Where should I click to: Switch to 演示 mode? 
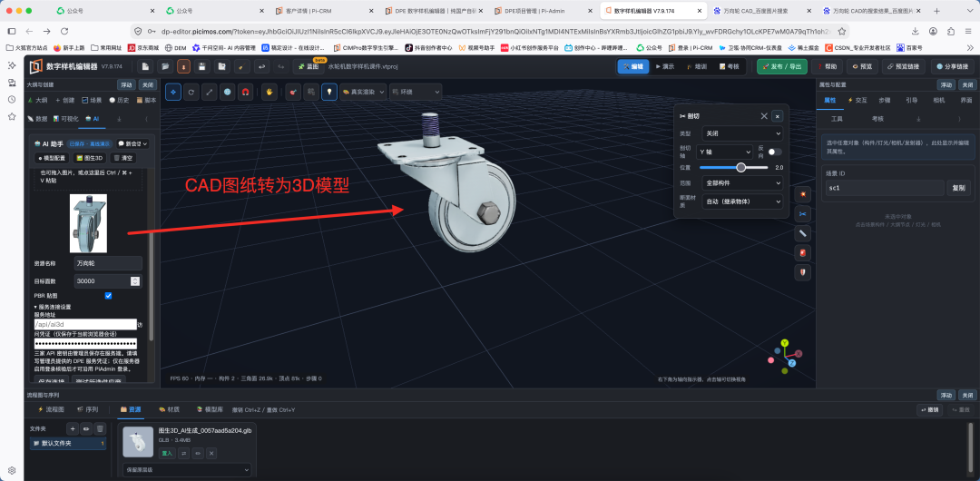664,66
